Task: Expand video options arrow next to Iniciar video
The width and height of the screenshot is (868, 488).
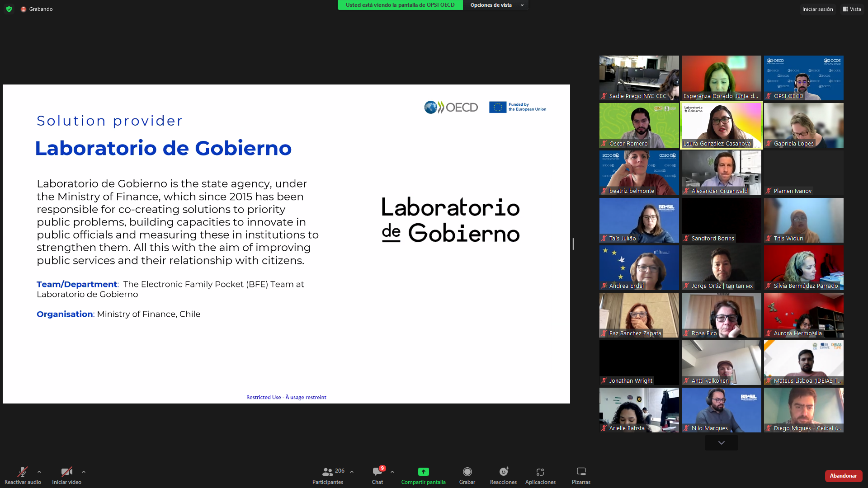Action: [x=84, y=472]
